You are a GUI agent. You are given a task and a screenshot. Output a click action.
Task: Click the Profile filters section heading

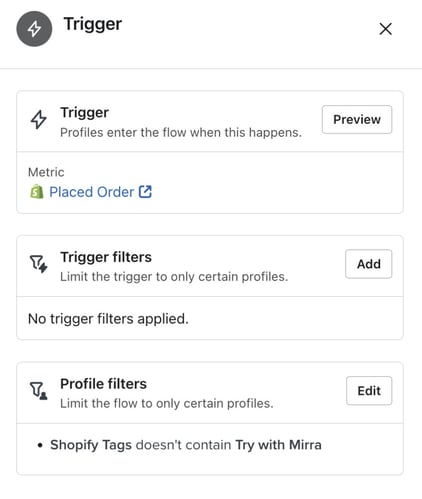(103, 384)
